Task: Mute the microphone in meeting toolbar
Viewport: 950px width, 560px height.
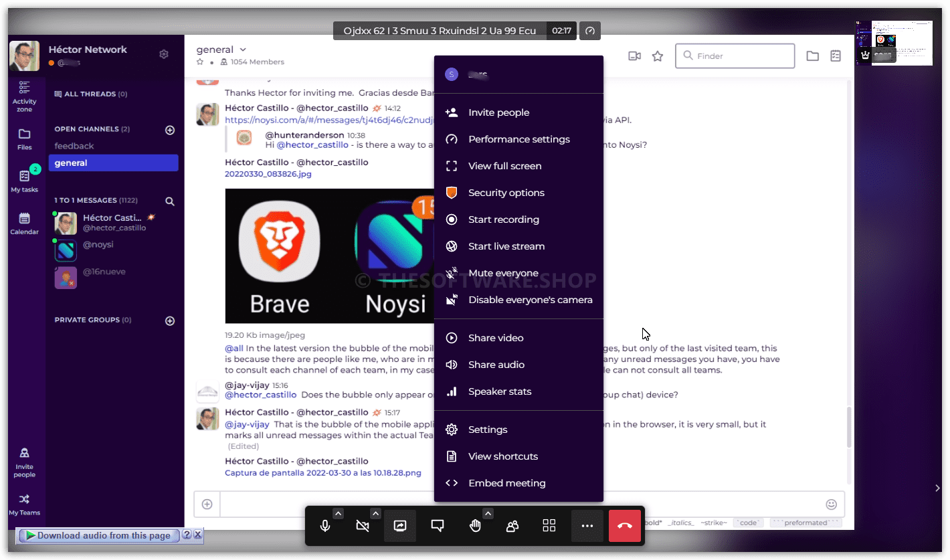Action: tap(325, 526)
